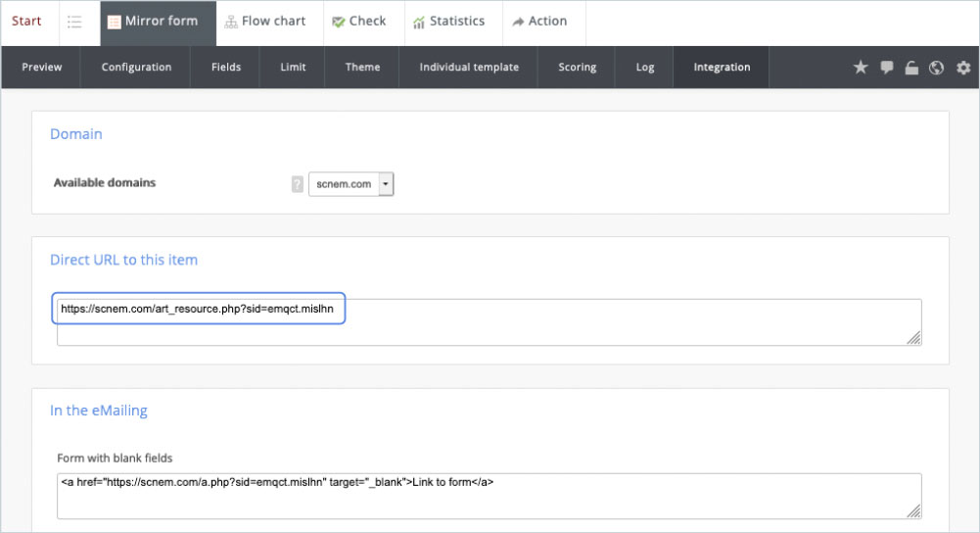
Task: Open the Individual template section
Action: pos(469,68)
